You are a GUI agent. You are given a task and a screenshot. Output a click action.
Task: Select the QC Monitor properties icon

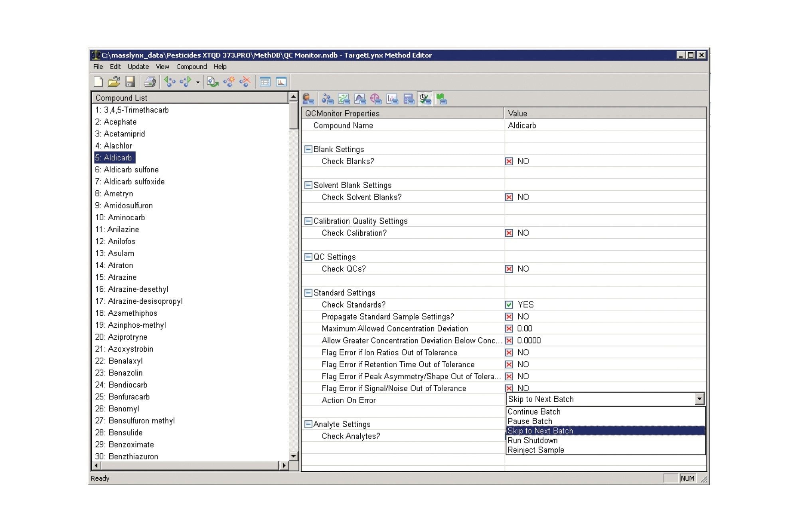(x=425, y=99)
